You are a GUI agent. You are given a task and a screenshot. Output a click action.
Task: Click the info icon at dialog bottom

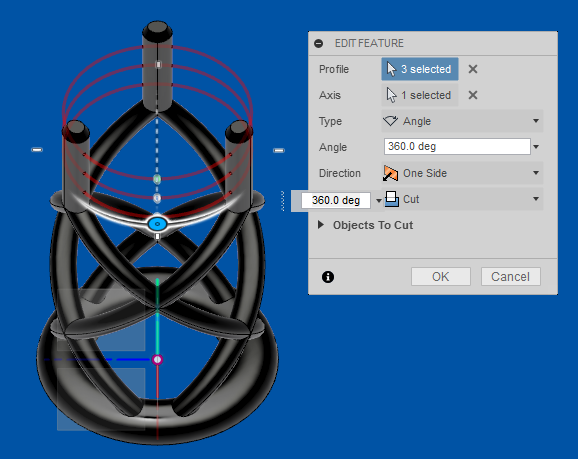tap(328, 277)
